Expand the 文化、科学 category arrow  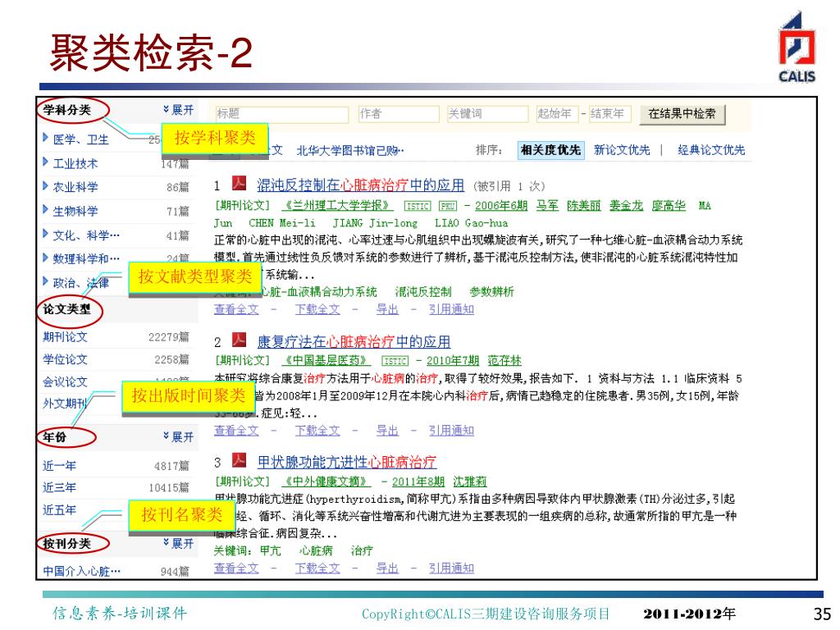coord(46,234)
